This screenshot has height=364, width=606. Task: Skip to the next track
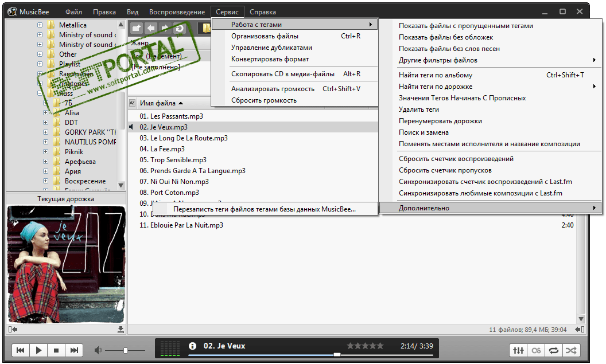point(74,350)
